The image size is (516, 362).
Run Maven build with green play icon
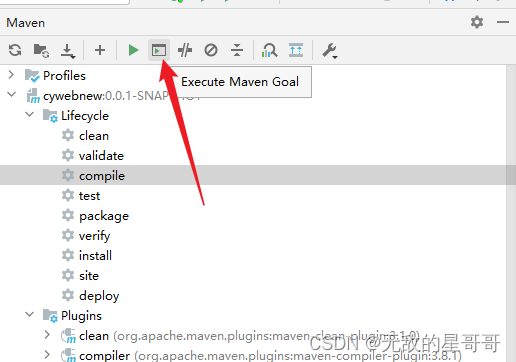click(133, 50)
